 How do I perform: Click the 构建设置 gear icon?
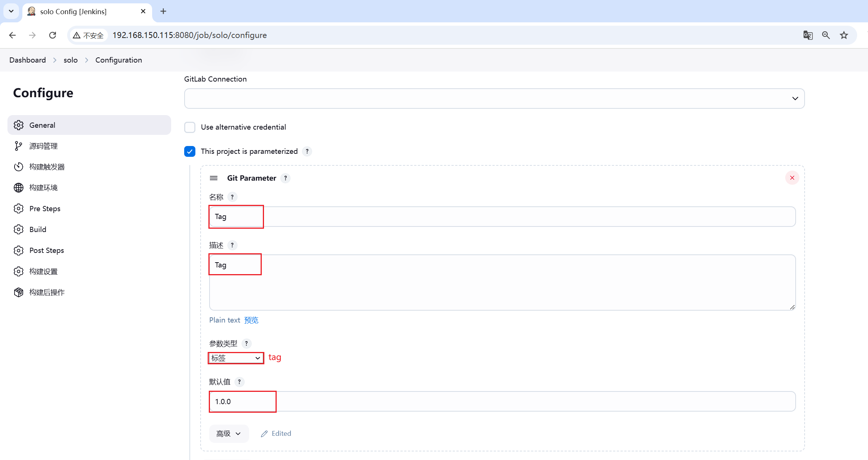[19, 271]
